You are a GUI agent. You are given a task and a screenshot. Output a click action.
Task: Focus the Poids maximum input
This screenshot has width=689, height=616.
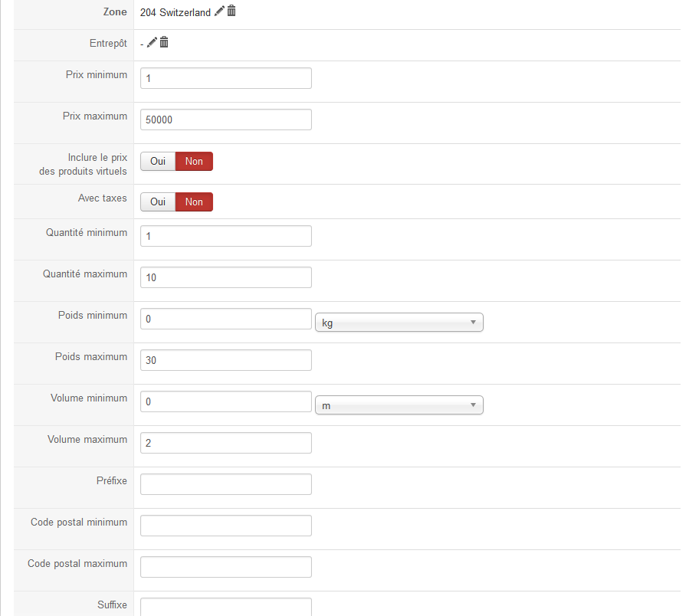[226, 360]
